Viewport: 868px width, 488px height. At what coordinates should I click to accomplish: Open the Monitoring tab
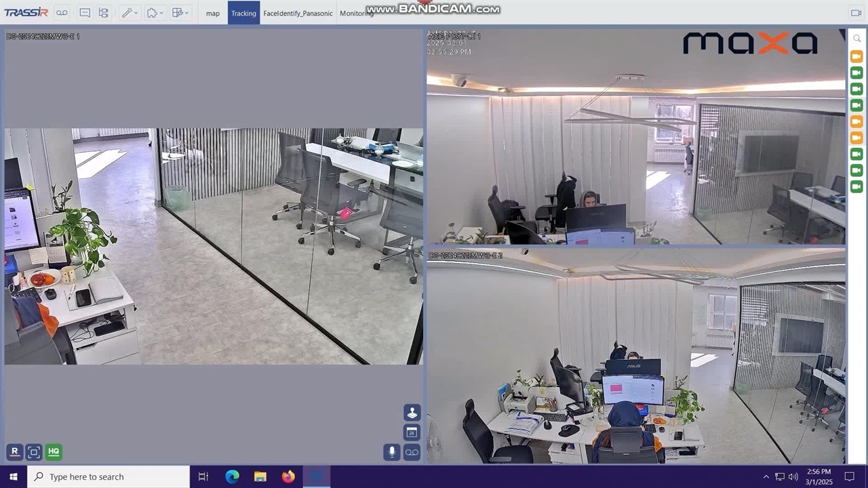pos(356,13)
